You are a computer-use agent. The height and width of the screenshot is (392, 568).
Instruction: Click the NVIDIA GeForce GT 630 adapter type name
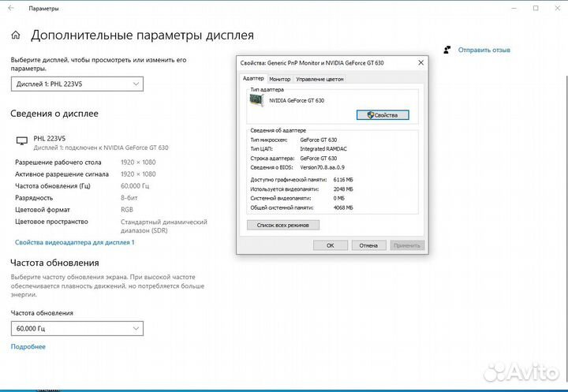click(297, 100)
